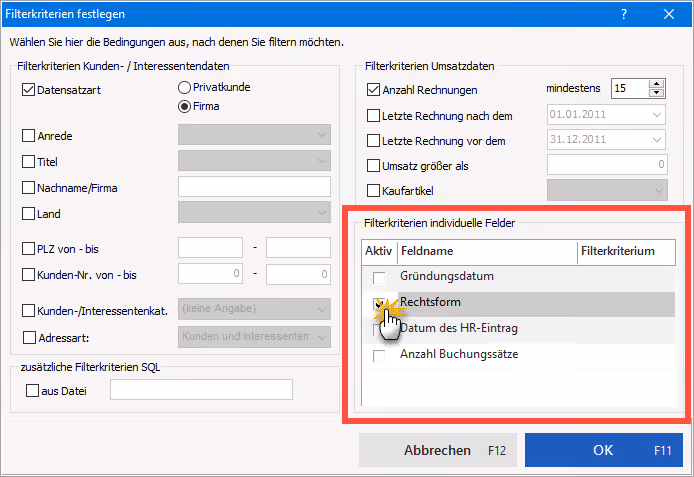Enable the PLZ von - bis checkbox
The image size is (694, 477).
[28, 249]
